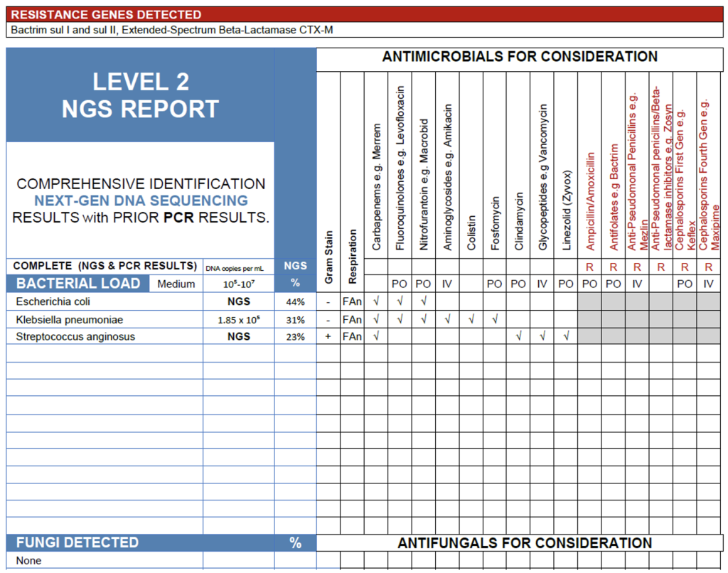Click the Streptococcus anginosus Linezolid checkmark

[566, 336]
